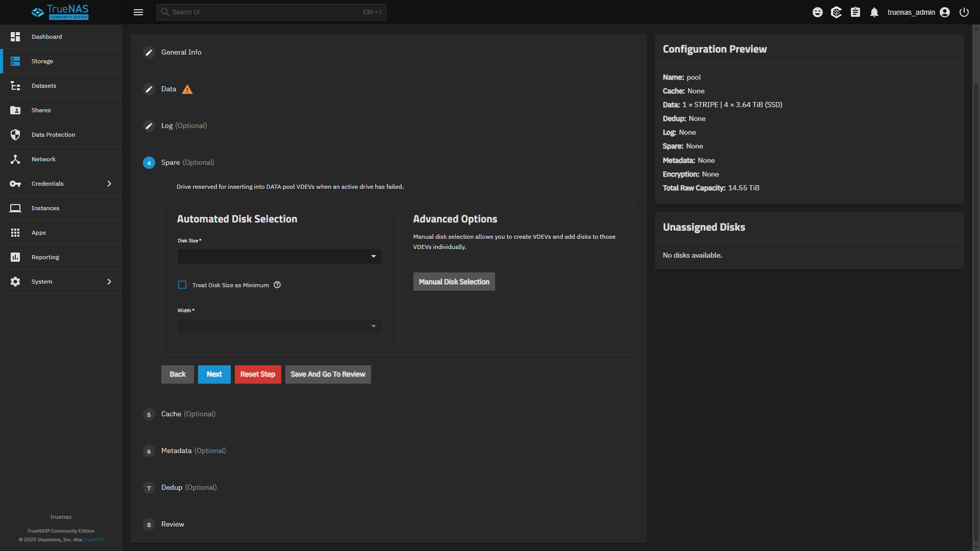Viewport: 980px width, 551px height.
Task: Go to Datasets in the sidebar
Action: (44, 86)
